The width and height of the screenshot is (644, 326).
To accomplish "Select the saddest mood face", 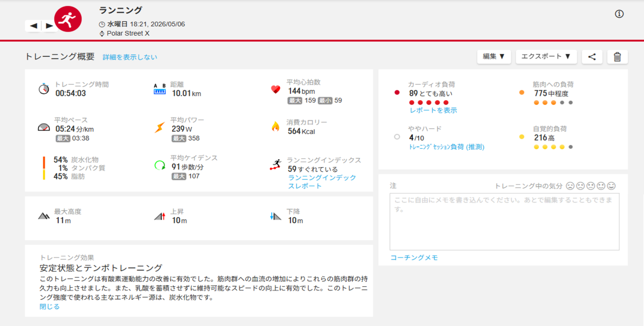I will (570, 186).
